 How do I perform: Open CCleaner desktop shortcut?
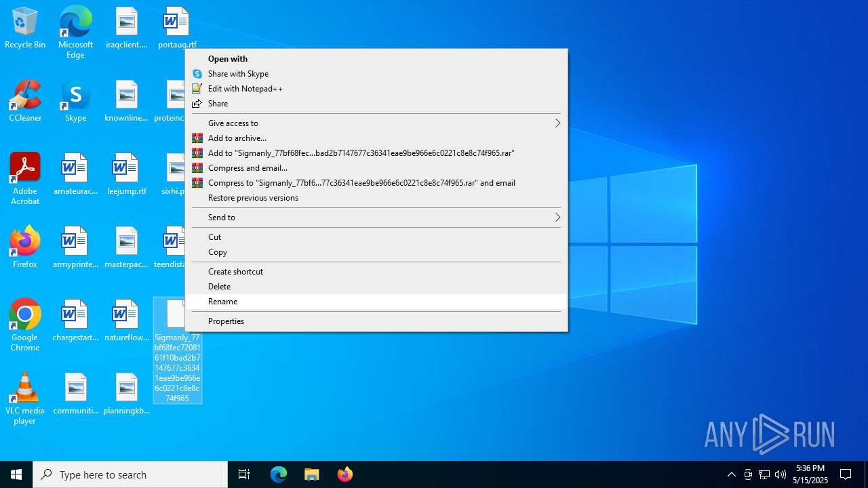pyautogui.click(x=25, y=102)
